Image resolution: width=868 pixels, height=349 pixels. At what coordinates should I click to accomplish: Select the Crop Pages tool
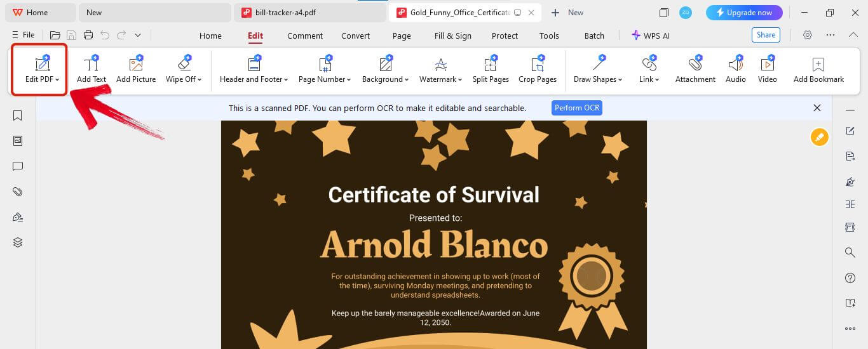[x=538, y=69]
